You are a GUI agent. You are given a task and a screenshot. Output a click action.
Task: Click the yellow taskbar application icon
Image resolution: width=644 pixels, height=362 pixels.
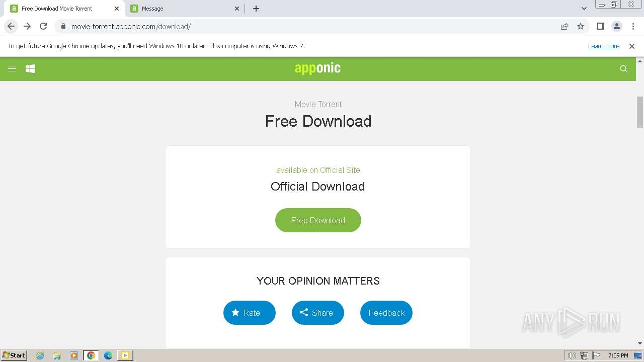click(125, 355)
